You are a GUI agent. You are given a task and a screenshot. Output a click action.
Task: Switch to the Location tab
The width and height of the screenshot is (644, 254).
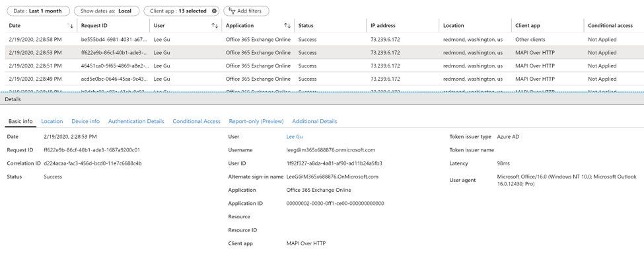coord(52,121)
